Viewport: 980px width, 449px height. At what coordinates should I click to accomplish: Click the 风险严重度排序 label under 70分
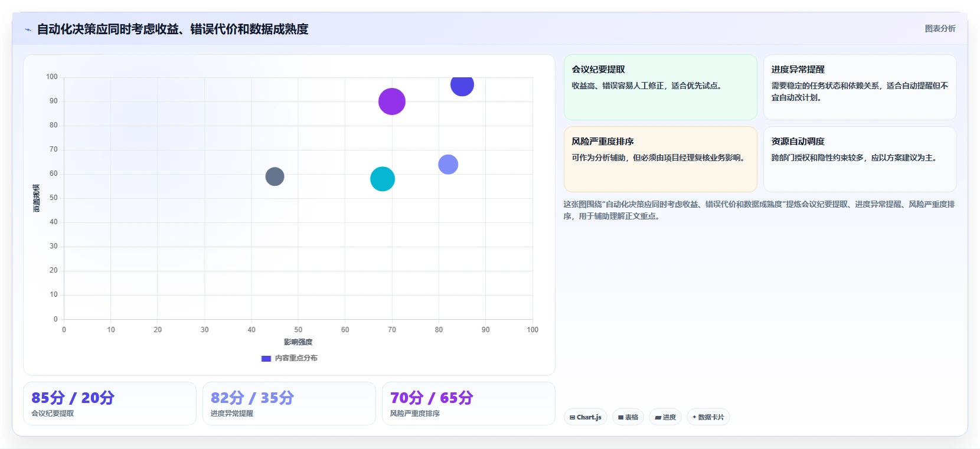(415, 414)
